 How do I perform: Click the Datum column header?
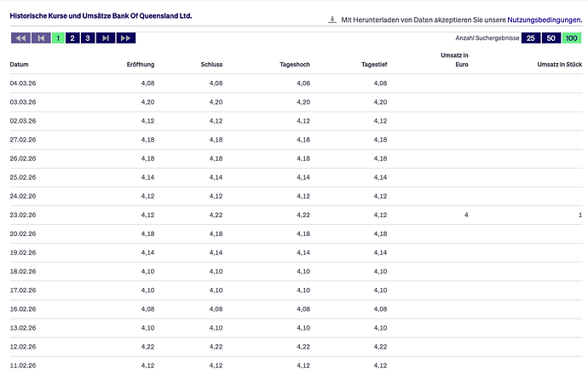pyautogui.click(x=19, y=65)
